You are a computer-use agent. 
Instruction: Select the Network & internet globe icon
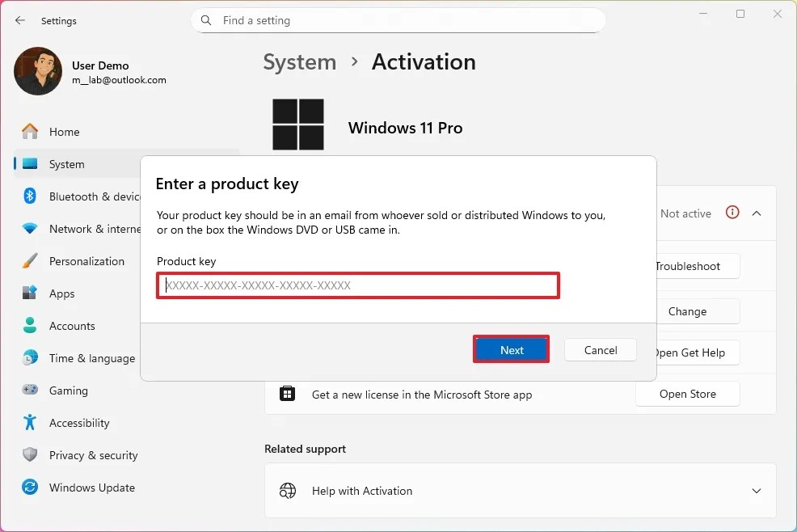coord(29,229)
